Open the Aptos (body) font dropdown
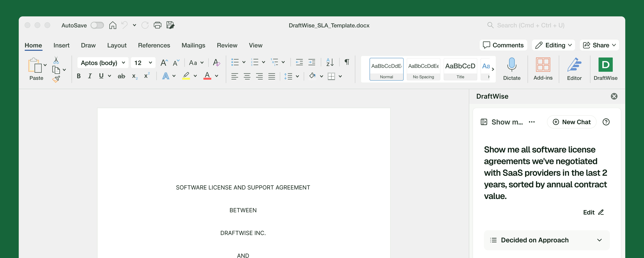The image size is (644, 258). [x=103, y=63]
